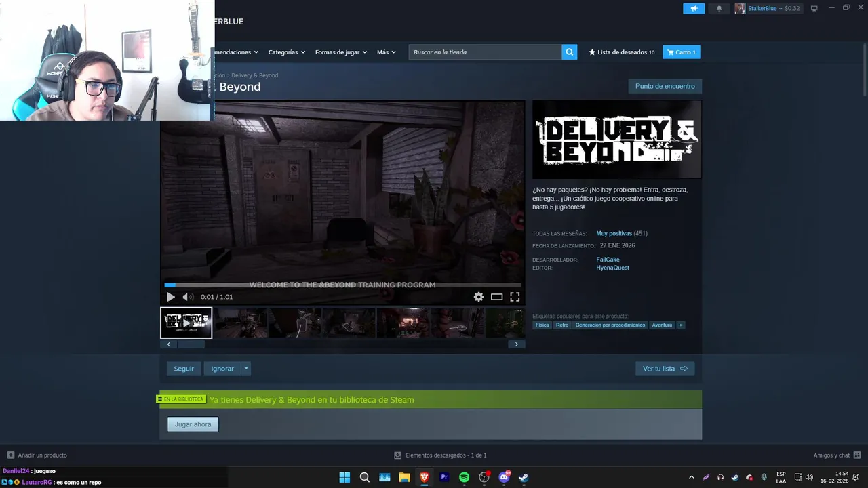
Task: Click the Delivery & Beyond breadcrumb link
Action: [x=254, y=75]
